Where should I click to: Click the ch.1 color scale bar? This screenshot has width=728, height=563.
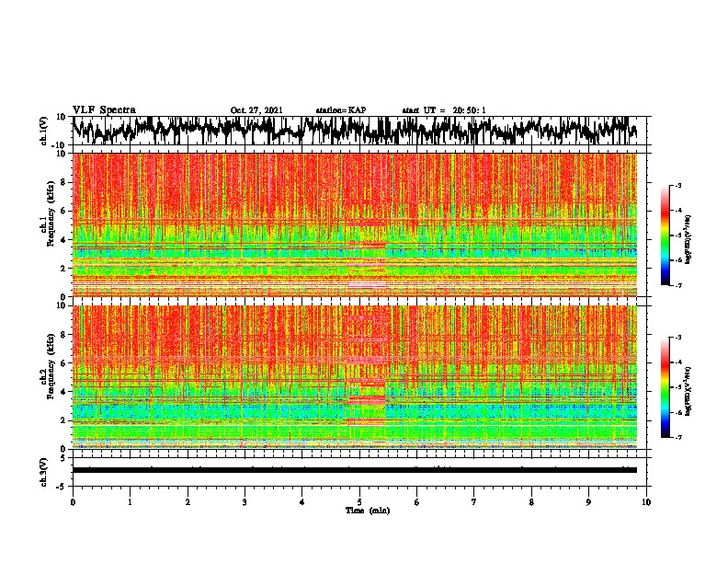click(665, 236)
